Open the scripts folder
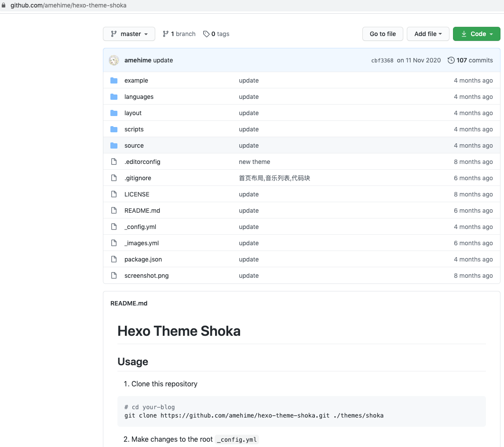This screenshot has width=504, height=447. pos(134,129)
